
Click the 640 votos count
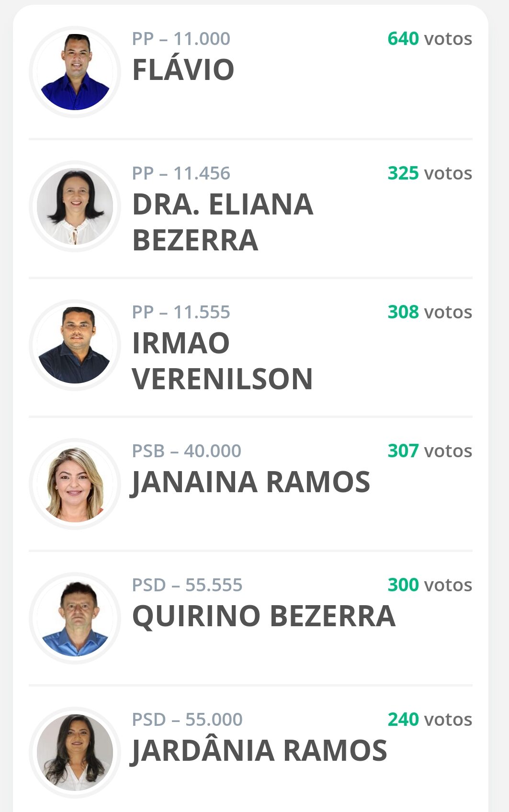tap(430, 39)
